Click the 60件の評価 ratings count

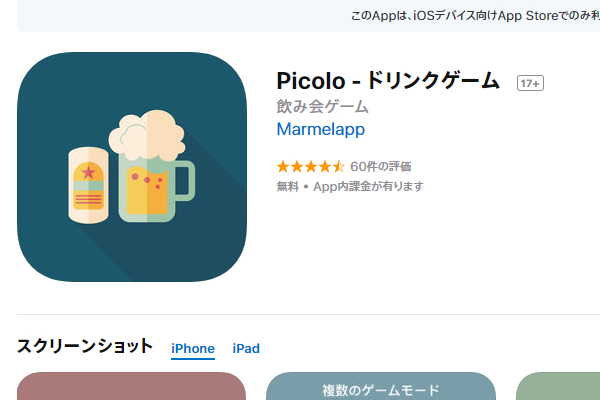381,167
